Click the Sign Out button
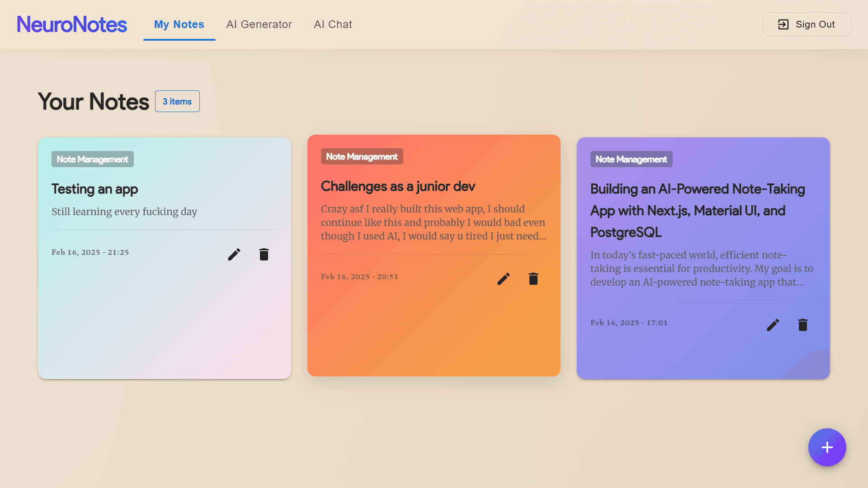Screen dimensions: 868x488 807,24
